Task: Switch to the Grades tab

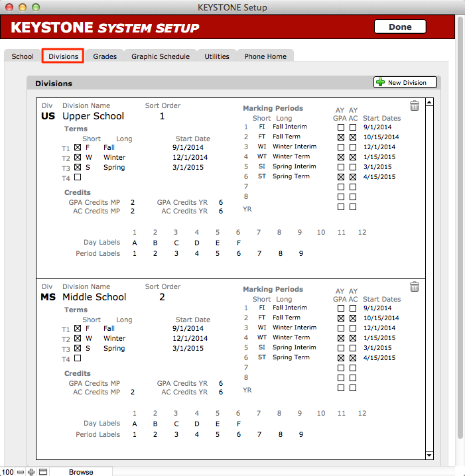Action: click(105, 56)
